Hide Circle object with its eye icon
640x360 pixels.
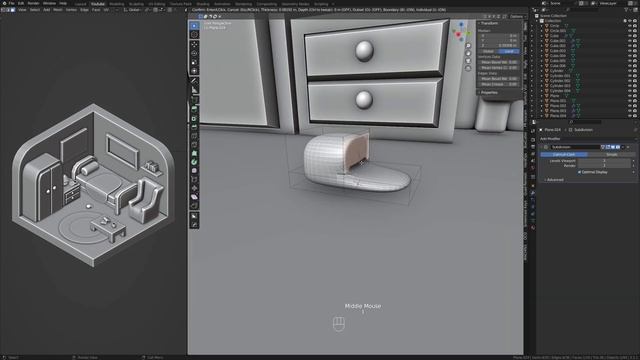[630, 26]
